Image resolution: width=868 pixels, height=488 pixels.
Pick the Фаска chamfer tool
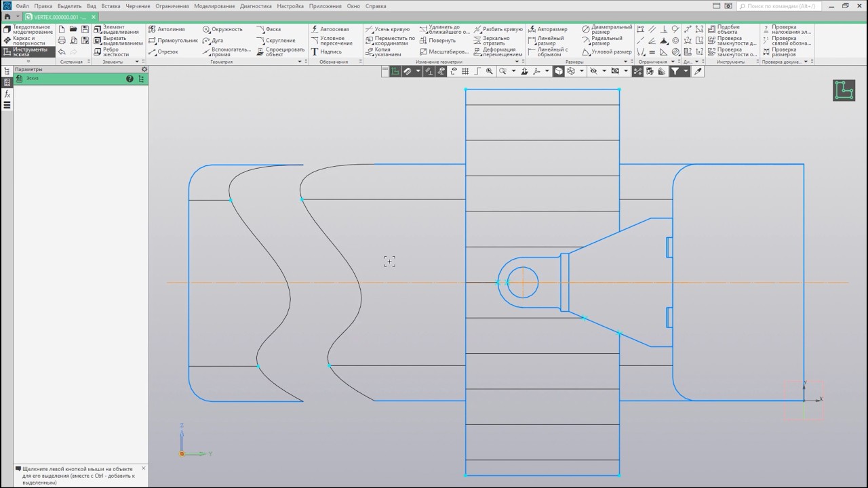click(269, 29)
